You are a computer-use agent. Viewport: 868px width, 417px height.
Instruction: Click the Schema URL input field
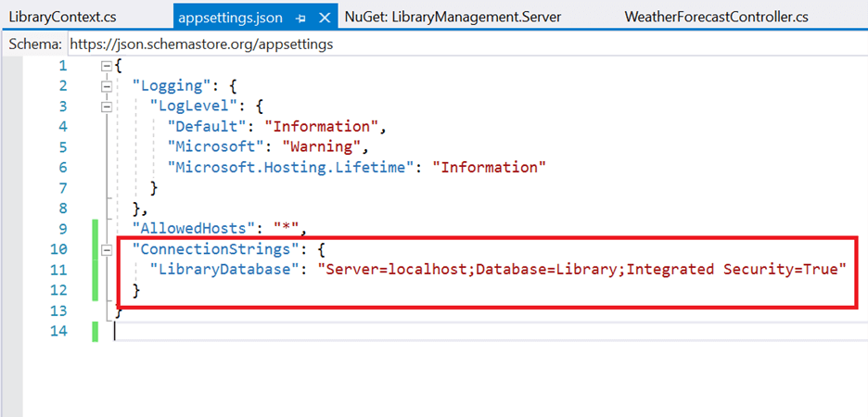pyautogui.click(x=464, y=44)
